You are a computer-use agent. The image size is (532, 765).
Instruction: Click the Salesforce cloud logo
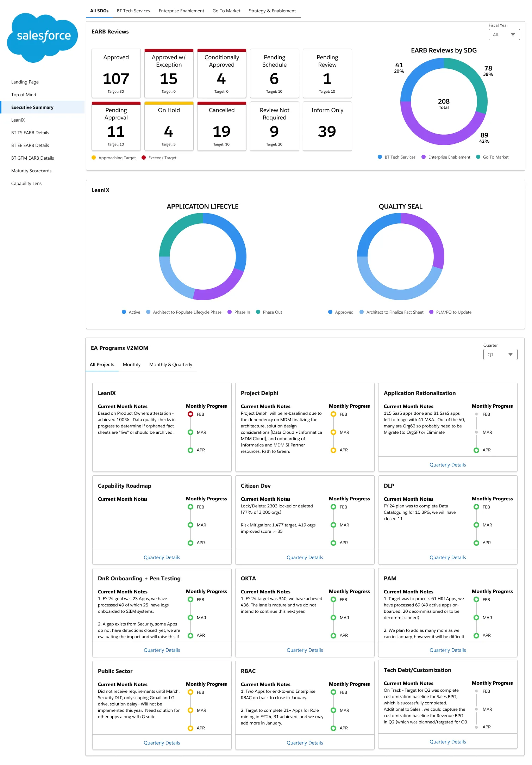(x=43, y=38)
